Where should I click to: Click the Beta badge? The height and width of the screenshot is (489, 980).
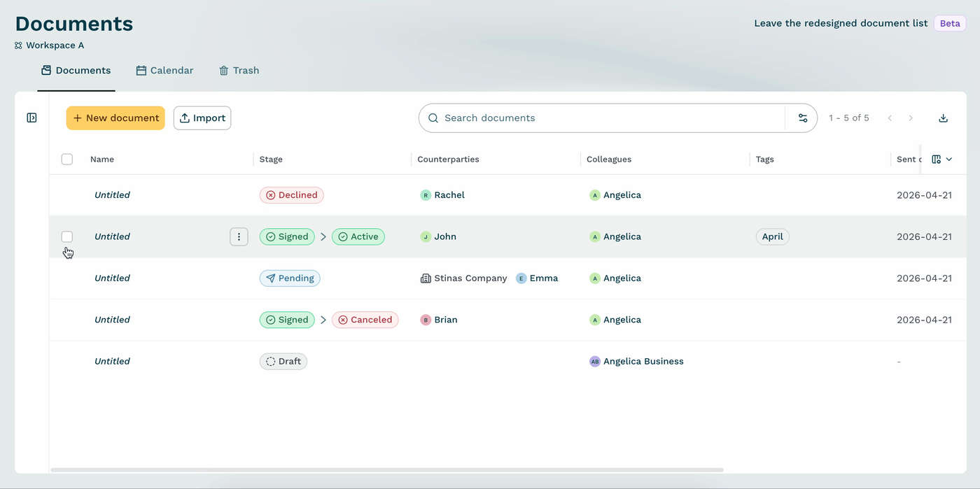pyautogui.click(x=950, y=23)
